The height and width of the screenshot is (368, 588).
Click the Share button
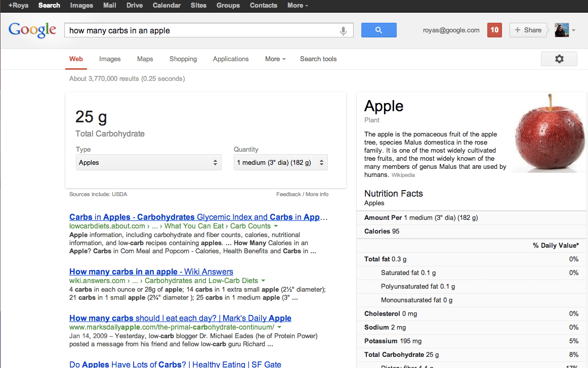528,30
